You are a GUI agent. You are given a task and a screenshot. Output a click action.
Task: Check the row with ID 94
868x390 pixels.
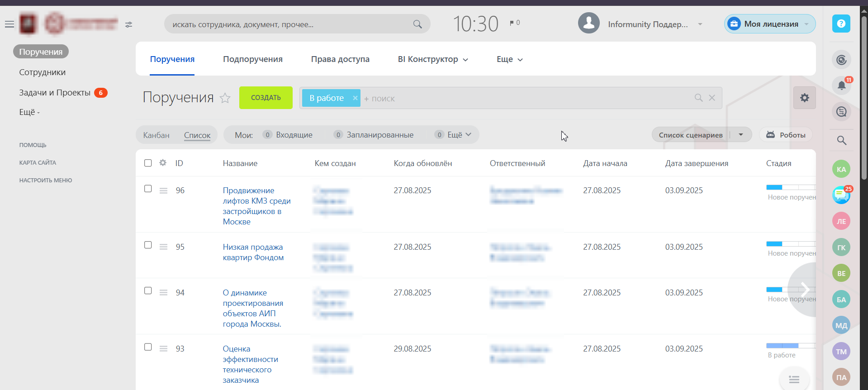(x=148, y=290)
